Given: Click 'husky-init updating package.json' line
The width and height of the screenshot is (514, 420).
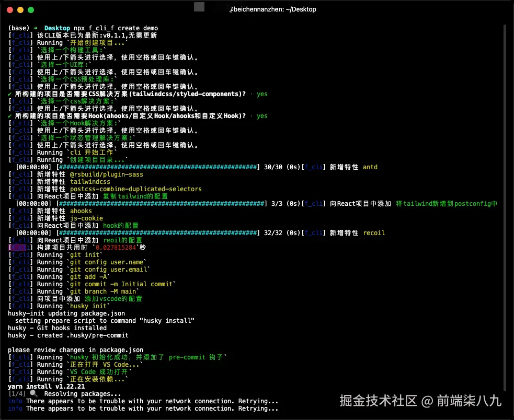Looking at the screenshot, I should (66, 313).
